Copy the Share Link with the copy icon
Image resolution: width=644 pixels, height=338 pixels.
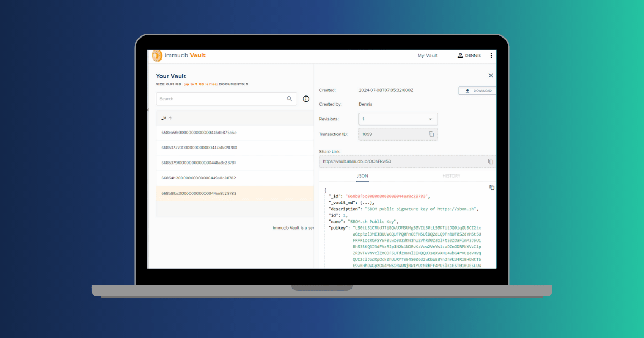(490, 161)
